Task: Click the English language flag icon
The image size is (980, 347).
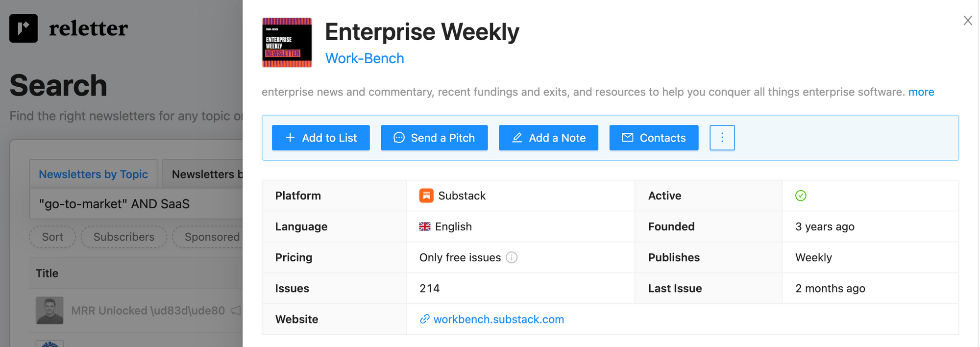Action: [425, 226]
